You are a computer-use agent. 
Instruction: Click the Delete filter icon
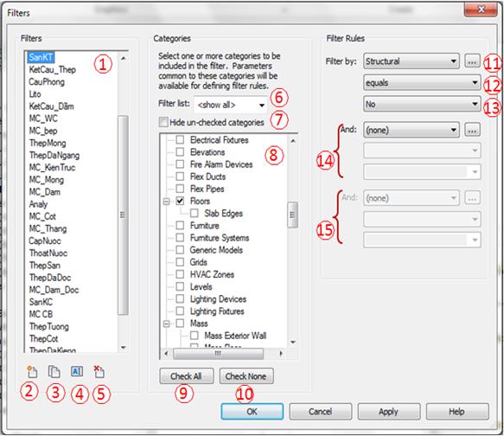(99, 372)
